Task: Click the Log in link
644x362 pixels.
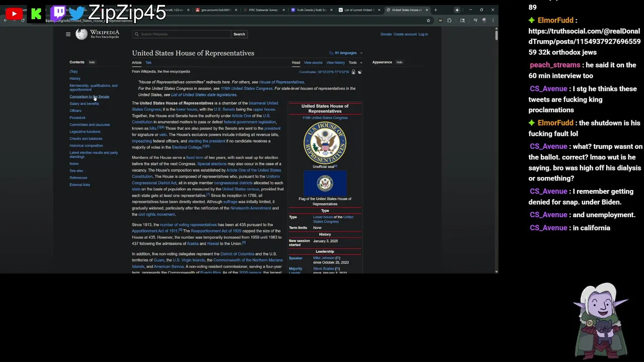Action: [x=423, y=34]
